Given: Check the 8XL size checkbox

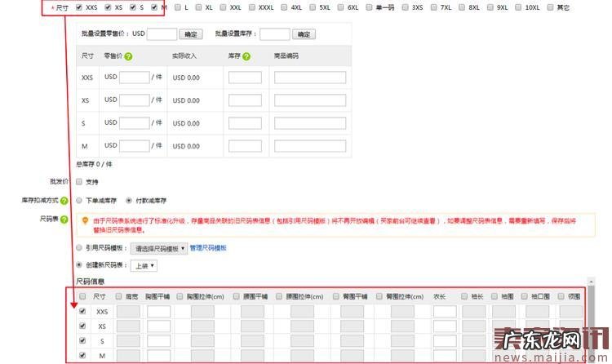Looking at the screenshot, I should click(x=462, y=7).
